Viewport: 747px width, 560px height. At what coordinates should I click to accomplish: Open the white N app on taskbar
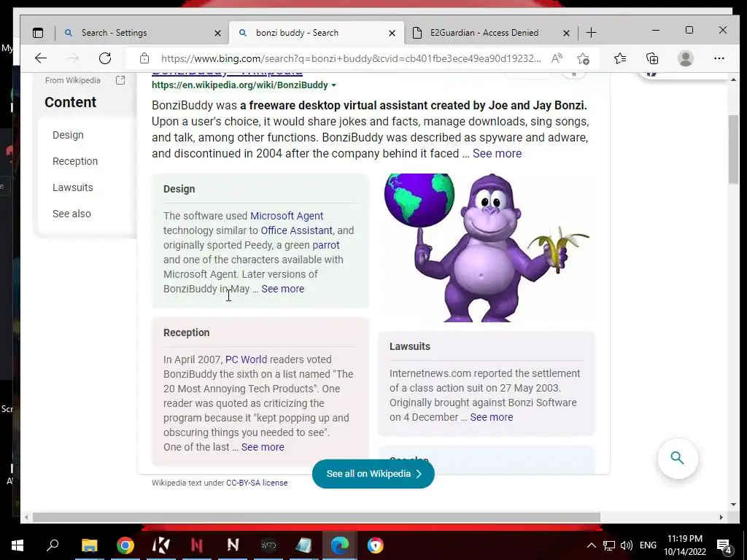pos(233,545)
